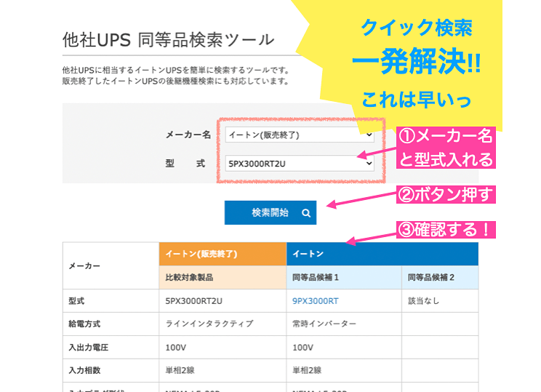Click the magnifier icon on 検索開始 button

coord(305,213)
